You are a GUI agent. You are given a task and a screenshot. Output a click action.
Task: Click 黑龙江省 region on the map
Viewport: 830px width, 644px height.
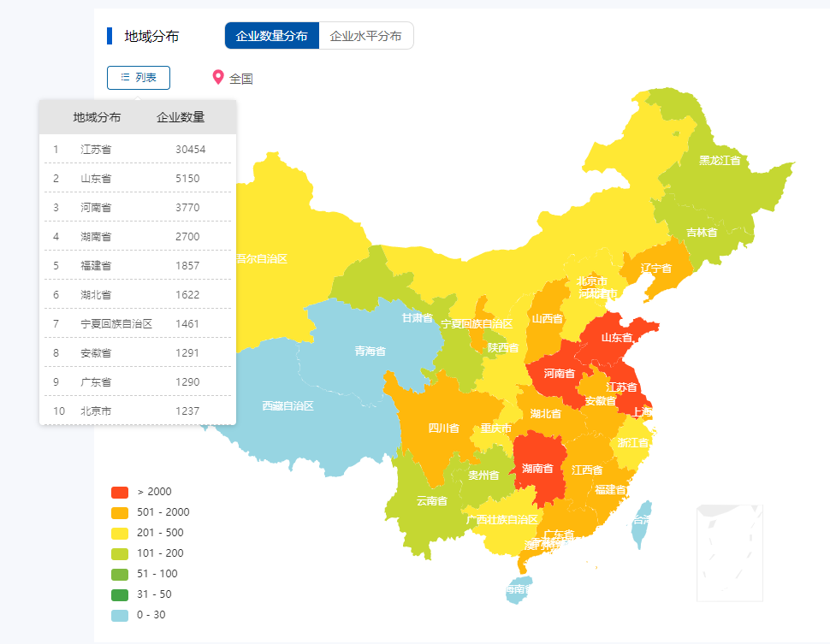(x=719, y=160)
